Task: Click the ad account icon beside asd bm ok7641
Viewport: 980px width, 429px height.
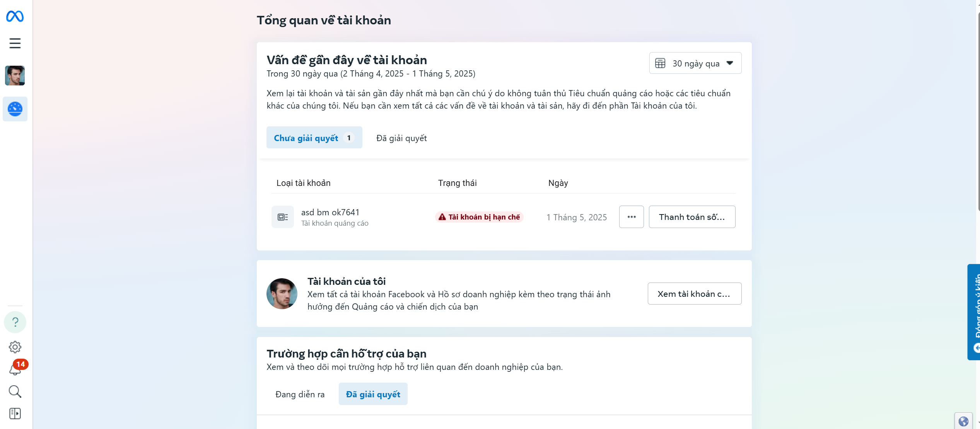Action: (x=283, y=217)
